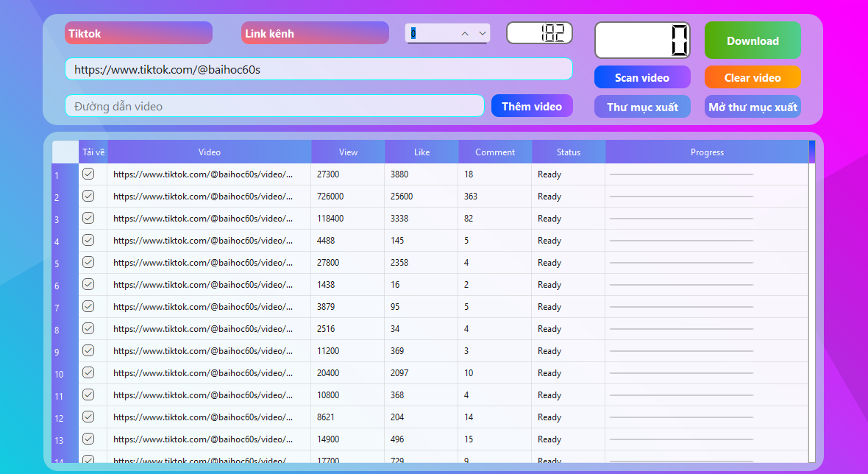The height and width of the screenshot is (474, 868).
Task: Click view count 27800
Action: (x=328, y=263)
